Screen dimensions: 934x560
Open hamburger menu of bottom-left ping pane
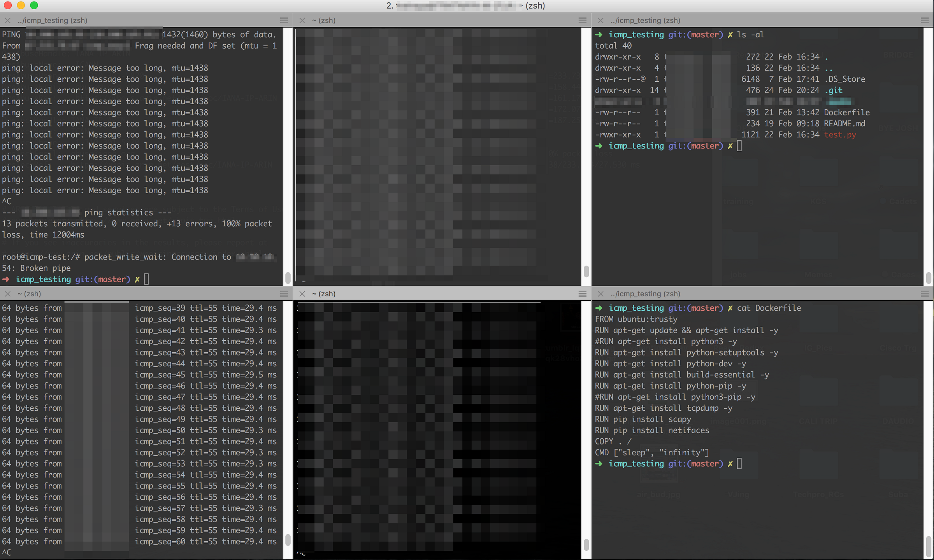click(x=284, y=294)
